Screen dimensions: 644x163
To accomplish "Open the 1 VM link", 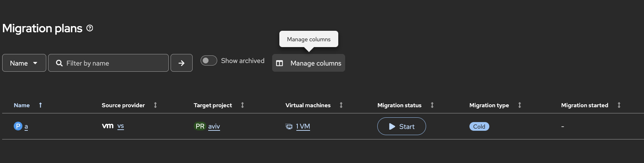I will click(303, 126).
